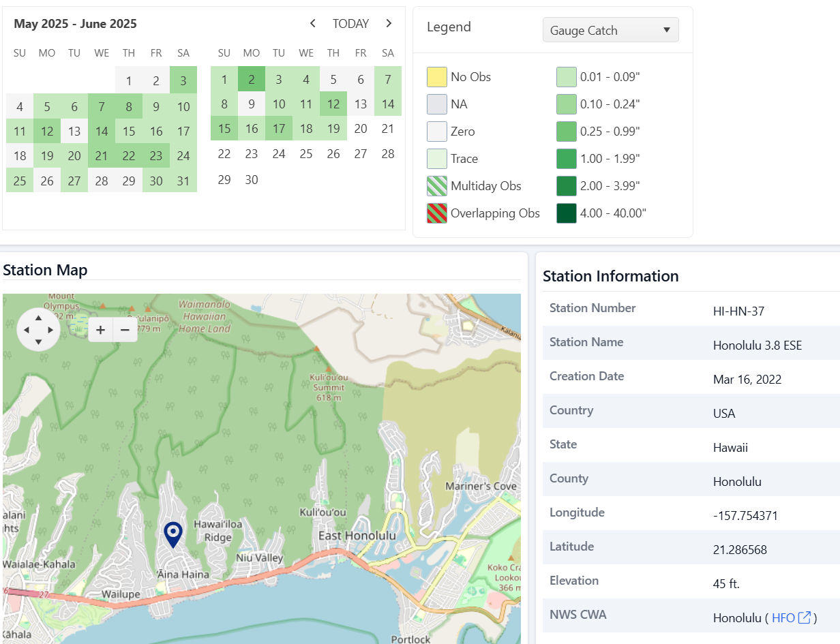This screenshot has width=840, height=644.
Task: Open the Gauge Catch dropdown
Action: click(x=610, y=30)
